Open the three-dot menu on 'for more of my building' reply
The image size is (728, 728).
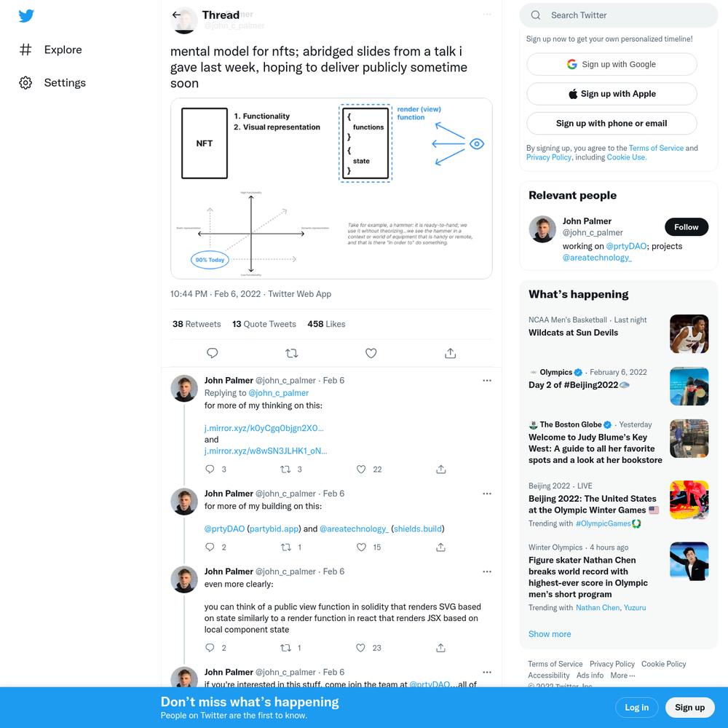pos(487,494)
